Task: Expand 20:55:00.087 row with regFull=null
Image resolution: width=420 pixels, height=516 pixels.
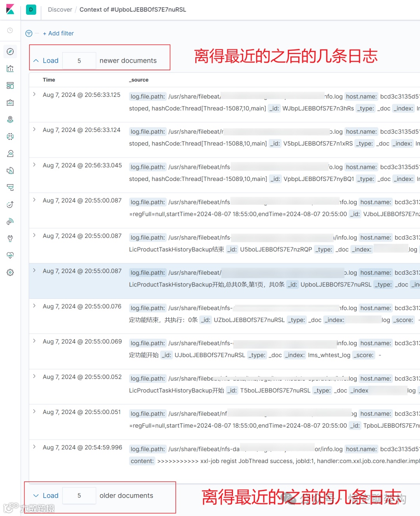Action: (34, 200)
